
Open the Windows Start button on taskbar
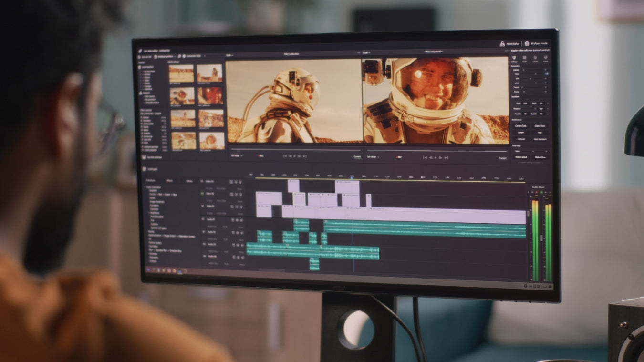tap(147, 270)
